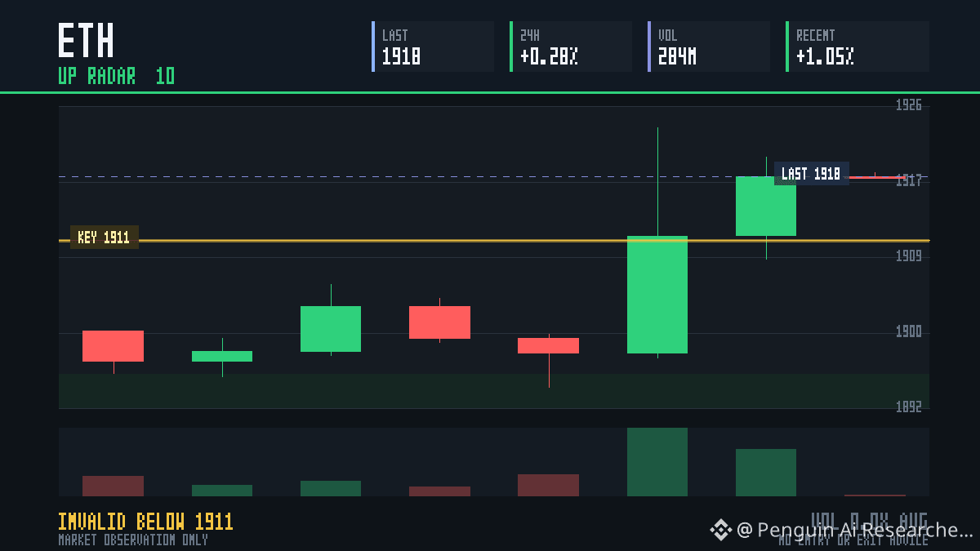This screenshot has width=980, height=551.
Task: Click the first red volume bar
Action: click(113, 486)
